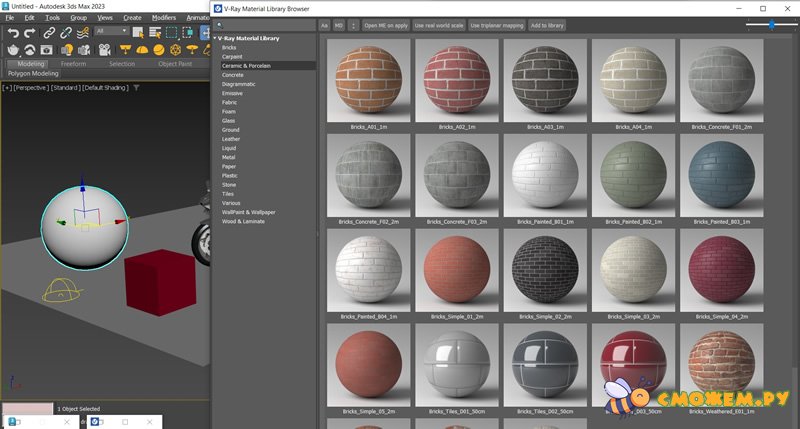Click the Redo arrow icon
Image resolution: width=800 pixels, height=429 pixels.
pos(30,32)
